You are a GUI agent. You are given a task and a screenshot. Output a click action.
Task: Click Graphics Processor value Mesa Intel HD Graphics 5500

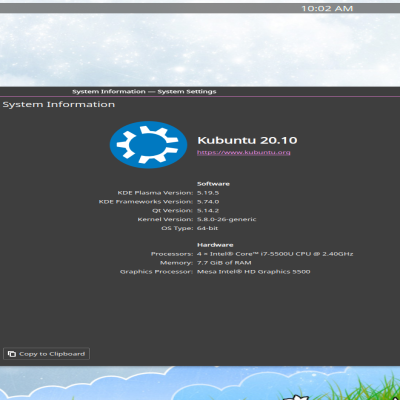[x=254, y=272]
